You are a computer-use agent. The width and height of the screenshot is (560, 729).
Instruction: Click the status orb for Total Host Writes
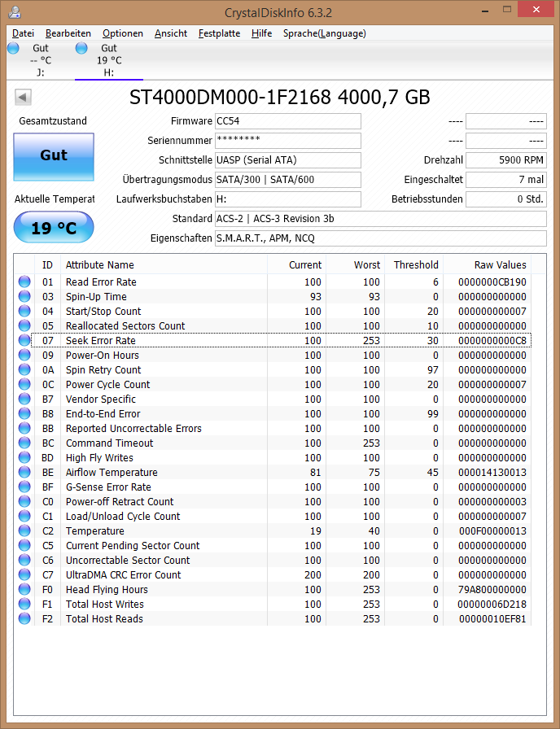click(x=24, y=604)
